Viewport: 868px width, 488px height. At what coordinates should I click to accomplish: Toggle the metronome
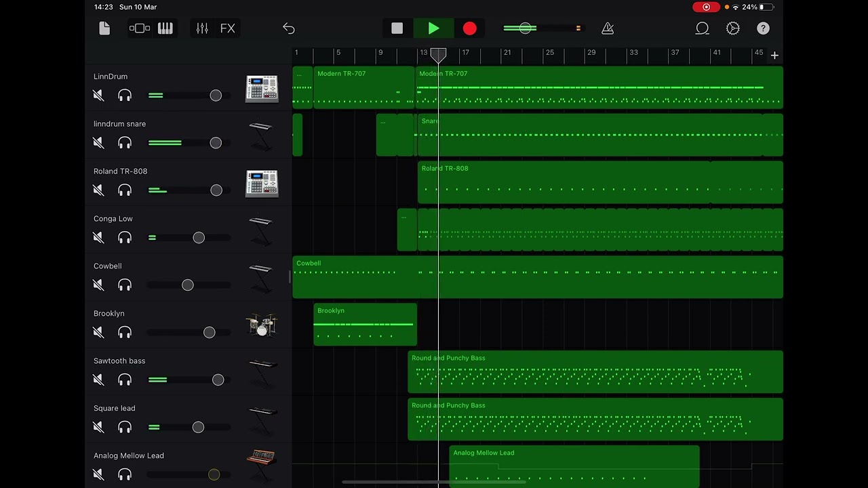(x=608, y=28)
